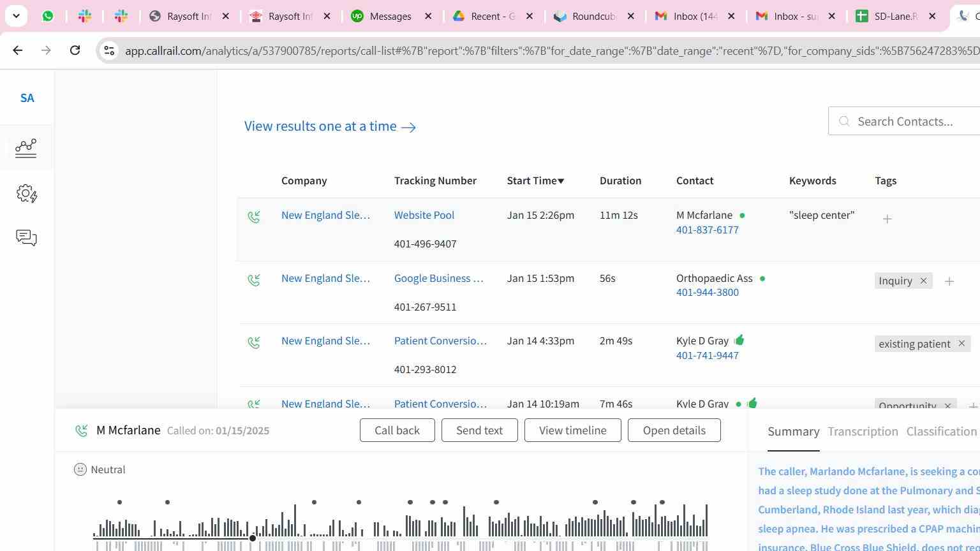Add a tag to the M Mcfarlane call

click(887, 219)
